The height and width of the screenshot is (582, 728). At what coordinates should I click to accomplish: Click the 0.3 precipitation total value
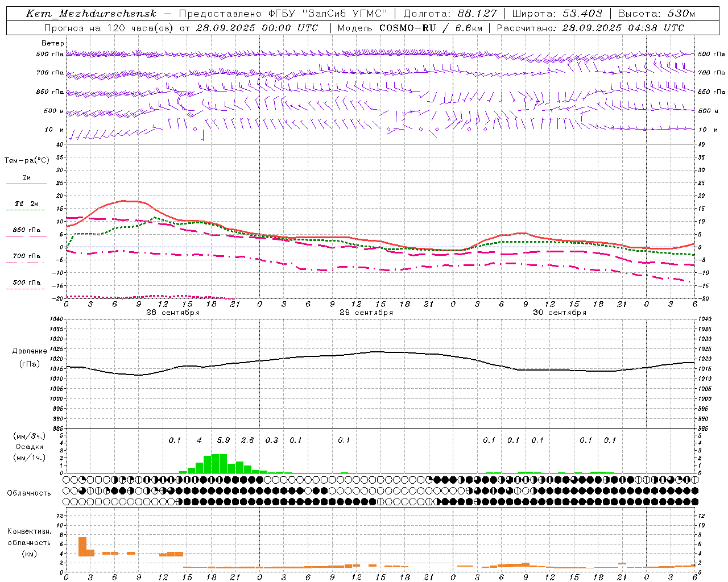click(x=272, y=440)
